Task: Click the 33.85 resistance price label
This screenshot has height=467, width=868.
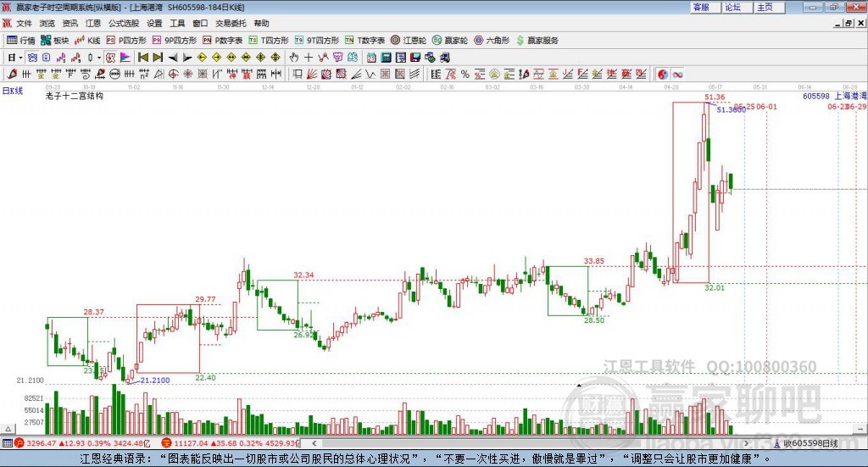Action: (594, 260)
